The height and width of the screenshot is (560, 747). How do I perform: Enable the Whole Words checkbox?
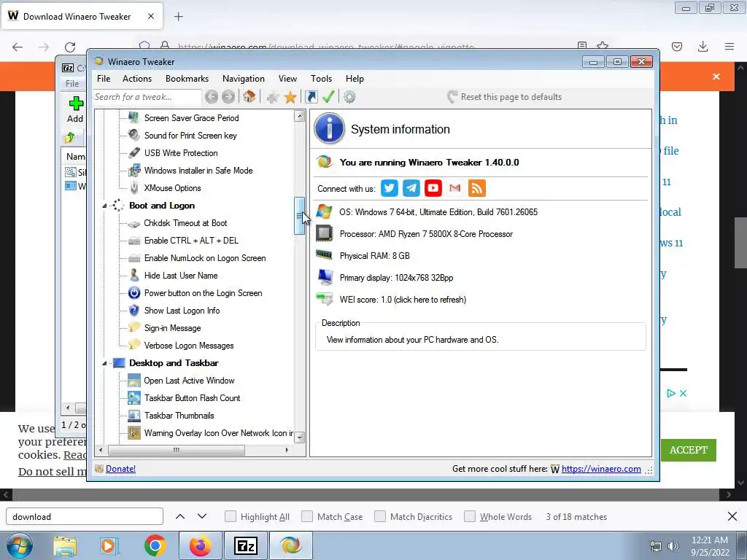(470, 517)
